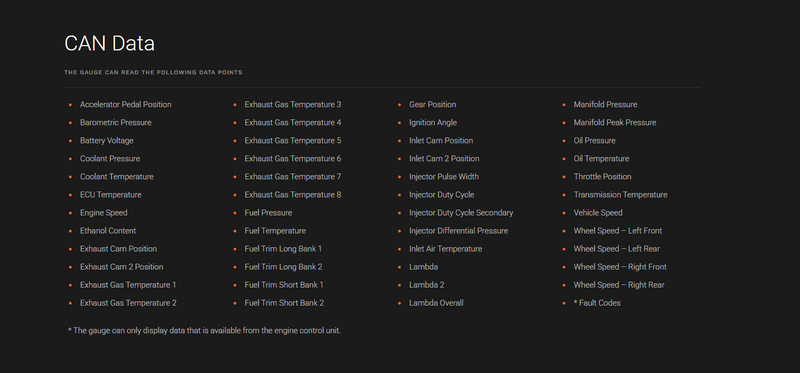Click Wheel Speed – Right Front

620,267
